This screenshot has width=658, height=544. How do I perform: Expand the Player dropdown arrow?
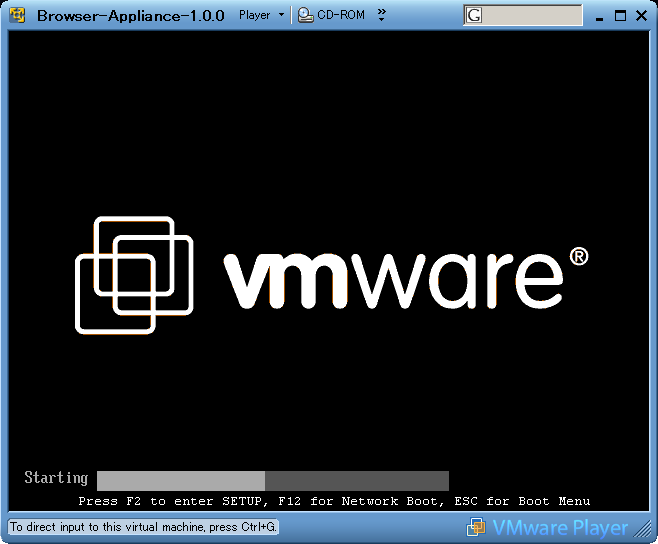281,15
